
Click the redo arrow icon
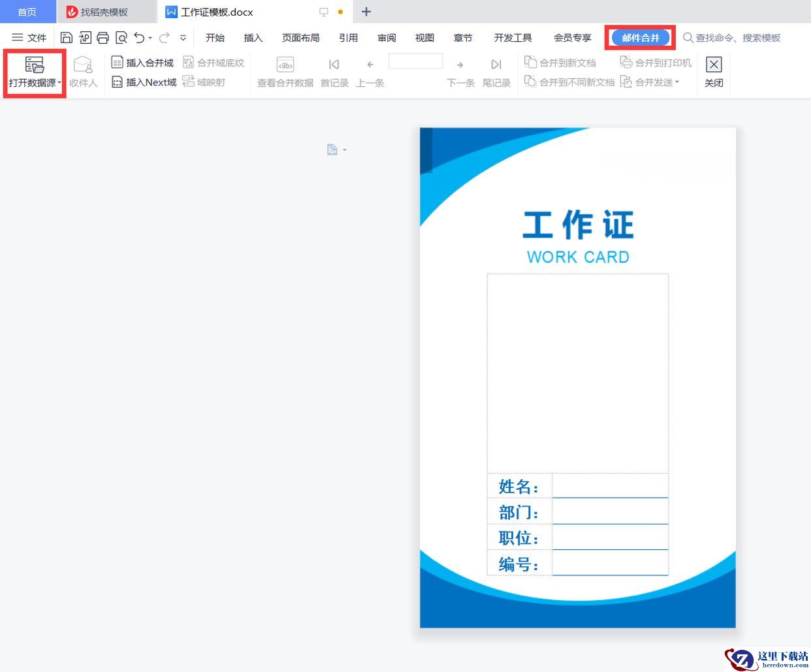click(x=165, y=38)
